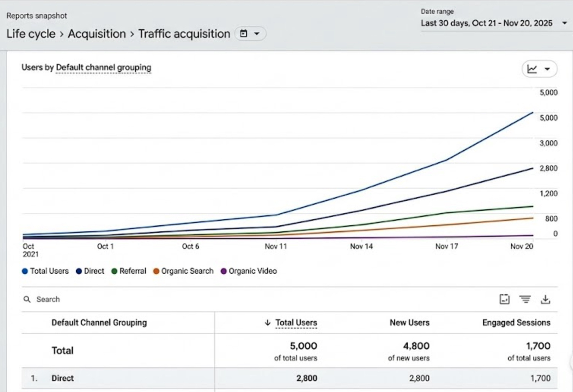
Task: Toggle the Total Users legend series
Action: pos(45,271)
